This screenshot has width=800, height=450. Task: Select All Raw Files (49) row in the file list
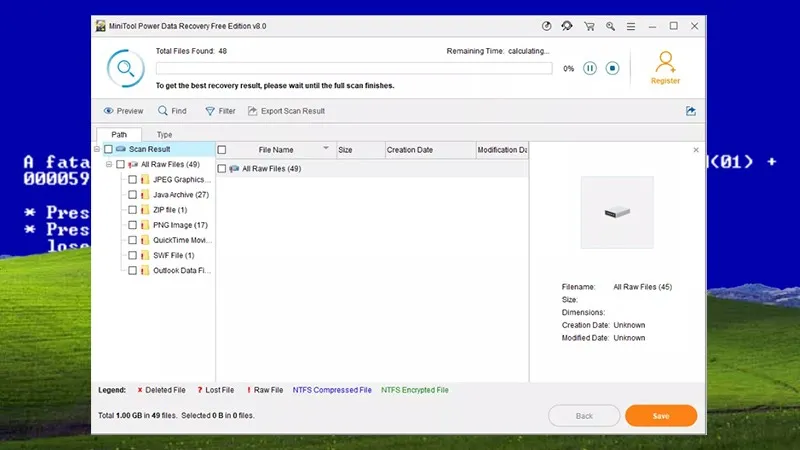372,168
